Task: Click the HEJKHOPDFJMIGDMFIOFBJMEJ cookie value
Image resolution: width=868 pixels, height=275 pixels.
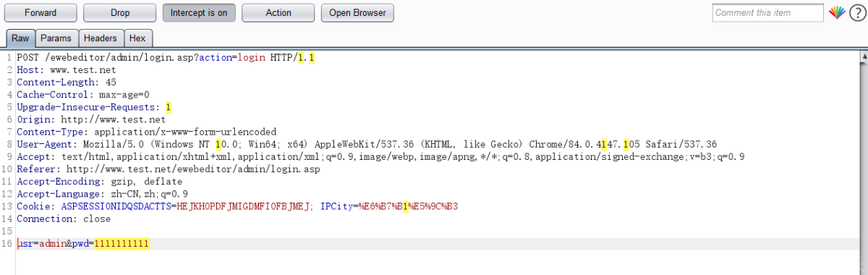Action: [x=243, y=206]
